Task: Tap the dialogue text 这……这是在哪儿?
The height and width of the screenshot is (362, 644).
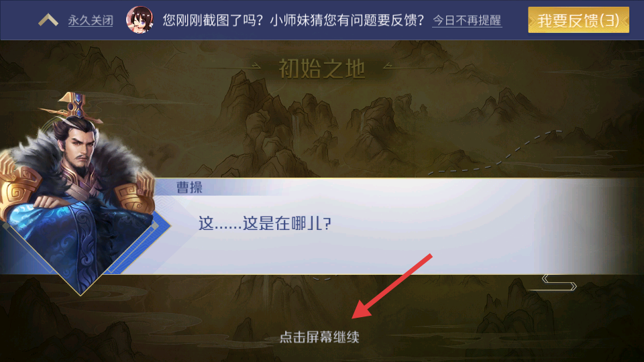Action: coord(265,224)
